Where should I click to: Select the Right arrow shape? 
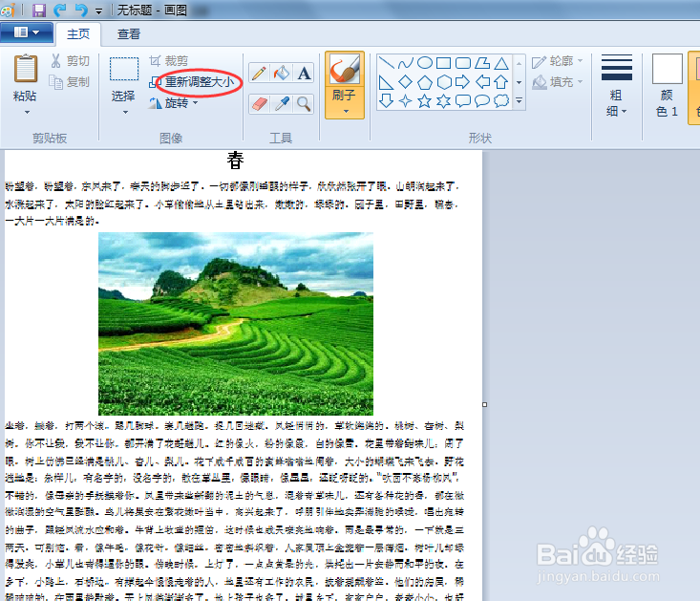coord(463,82)
